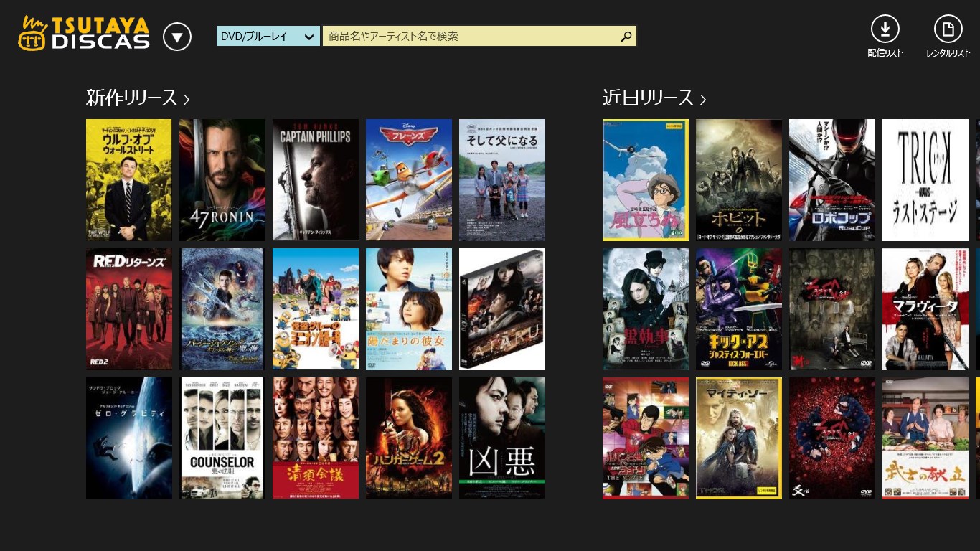The image size is (980, 551).
Task: Select the 47 RONIN movie poster
Action: (x=222, y=180)
